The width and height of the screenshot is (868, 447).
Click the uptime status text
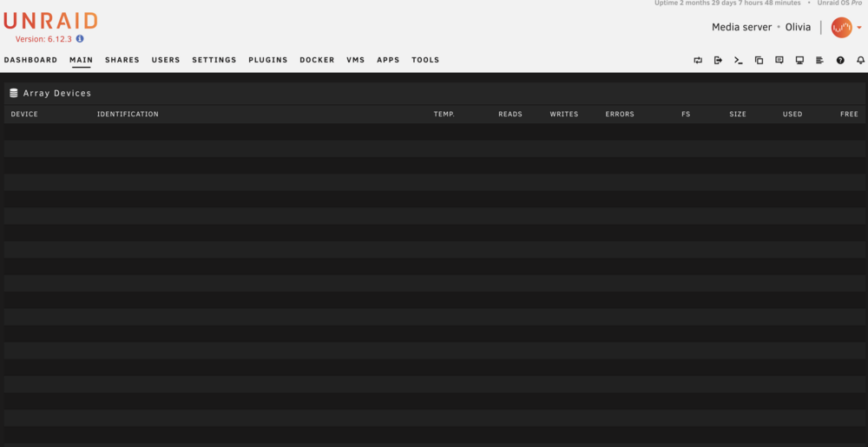[727, 3]
